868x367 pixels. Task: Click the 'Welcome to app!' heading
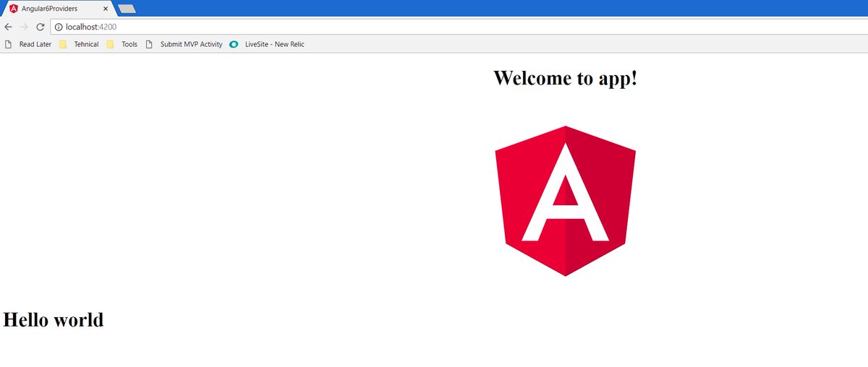565,77
